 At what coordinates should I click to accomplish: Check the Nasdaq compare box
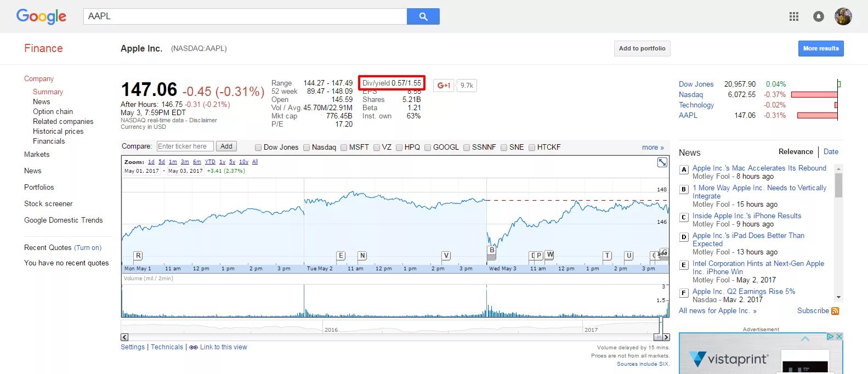pos(307,148)
